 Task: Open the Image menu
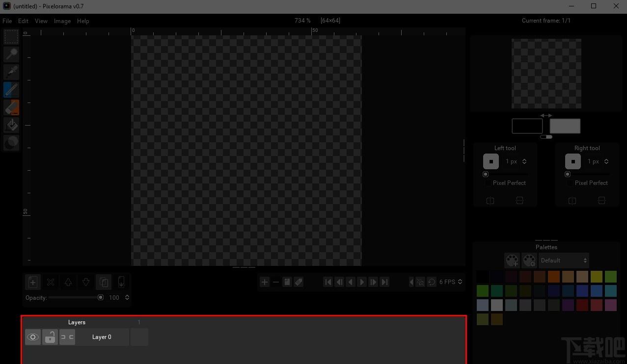click(x=62, y=21)
